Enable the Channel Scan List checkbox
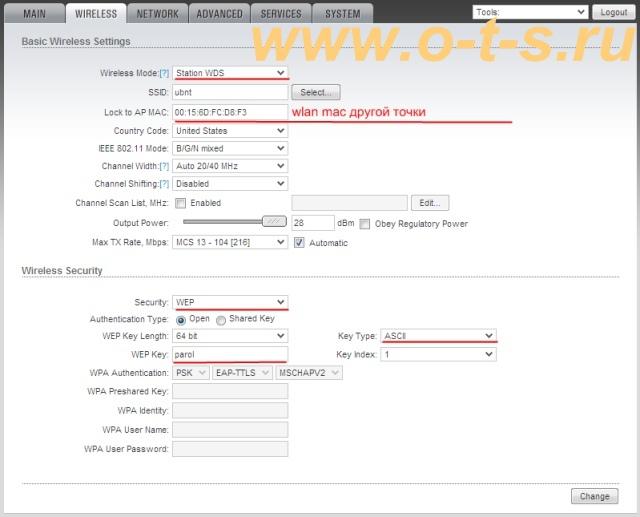Viewport: 640px width, 517px height. point(180,203)
